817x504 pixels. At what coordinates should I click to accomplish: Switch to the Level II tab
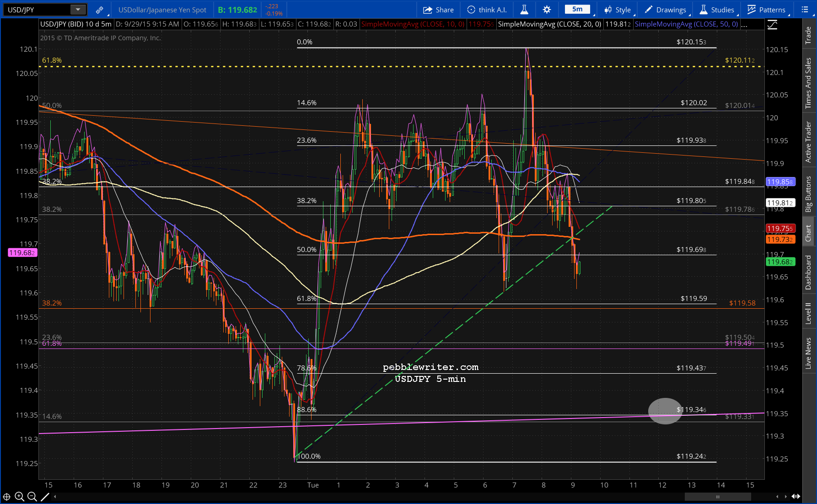(808, 313)
